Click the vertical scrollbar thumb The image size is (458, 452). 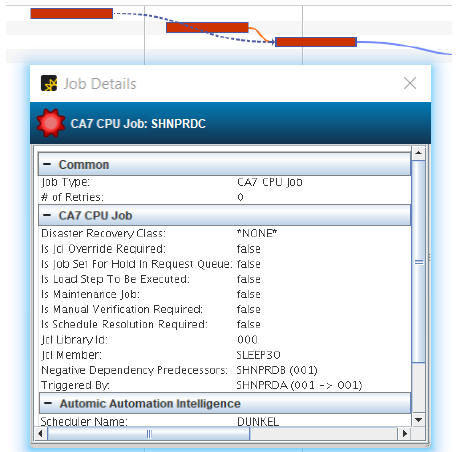[418, 262]
